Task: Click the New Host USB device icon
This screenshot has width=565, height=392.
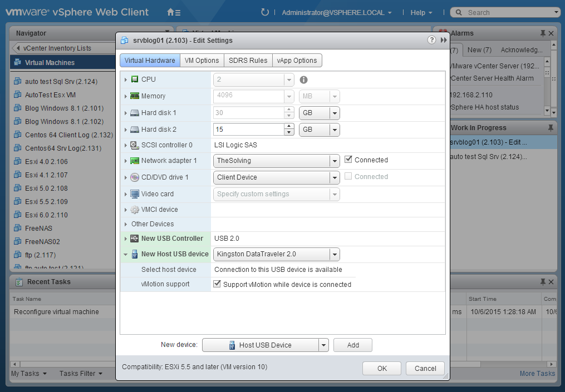Action: click(135, 254)
